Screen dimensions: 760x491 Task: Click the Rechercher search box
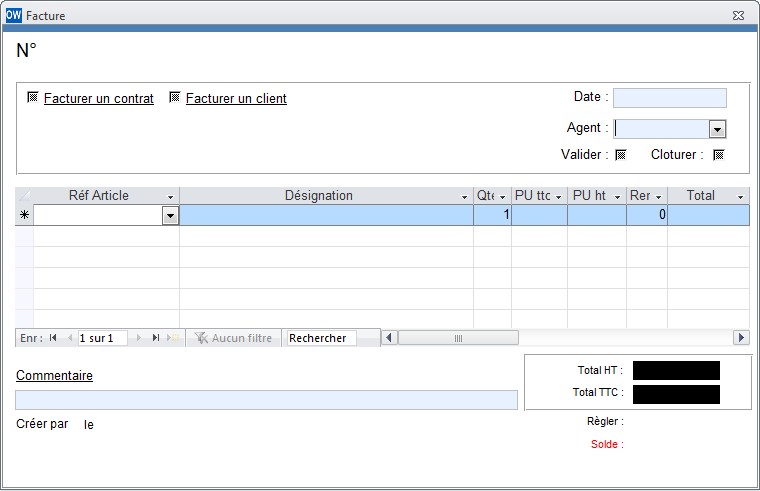click(x=321, y=338)
